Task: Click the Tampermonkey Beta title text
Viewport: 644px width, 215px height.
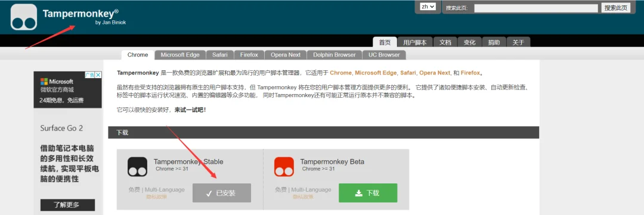Action: point(332,161)
